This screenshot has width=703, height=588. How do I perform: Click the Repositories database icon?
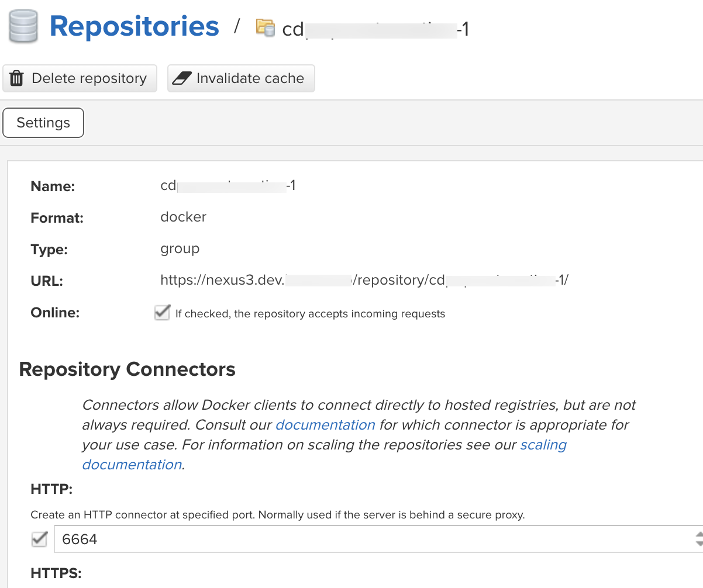tap(23, 27)
